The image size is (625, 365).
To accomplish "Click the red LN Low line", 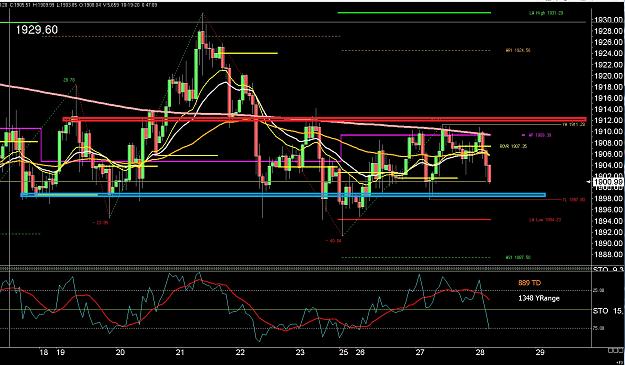I will click(414, 219).
